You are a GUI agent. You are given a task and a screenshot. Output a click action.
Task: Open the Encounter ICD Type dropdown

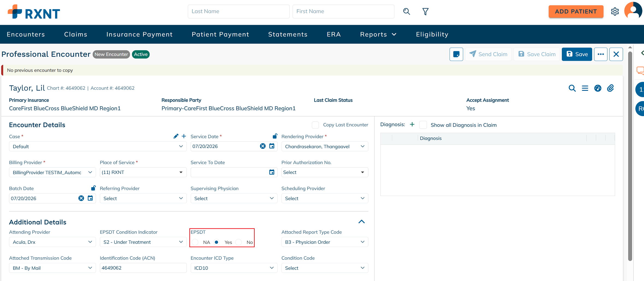pos(234,268)
